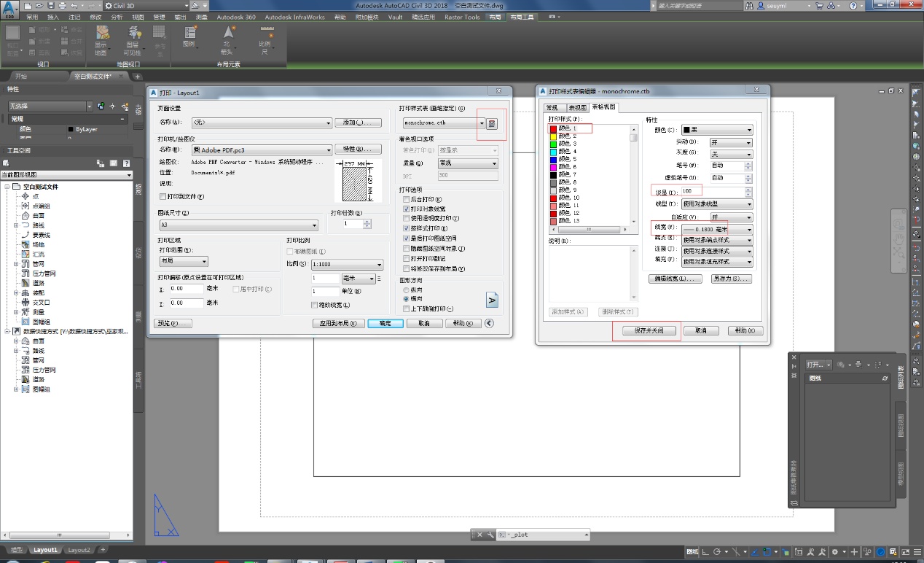Open a new drawing tab with plus icon
Image resolution: width=924 pixels, height=563 pixels.
click(137, 76)
